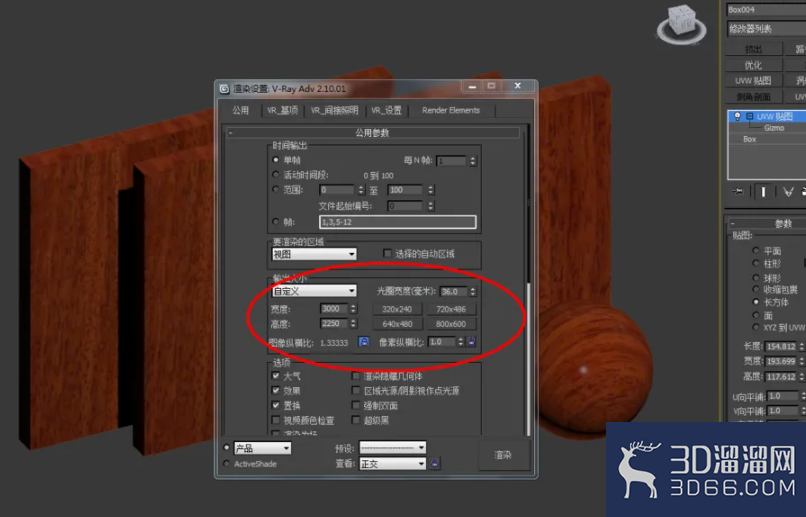
Task: Click the light bulb icon on UVW 贴图 modifier
Action: (737, 116)
